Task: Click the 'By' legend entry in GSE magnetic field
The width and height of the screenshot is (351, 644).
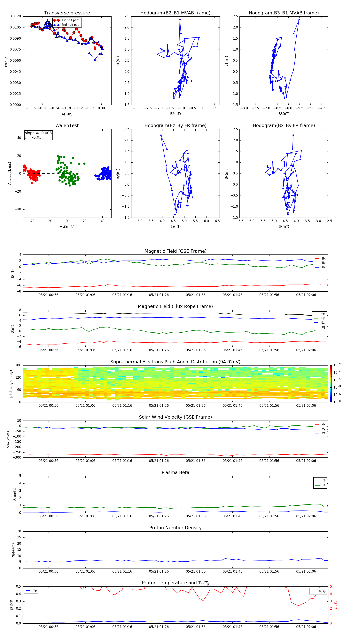Action: pos(320,263)
